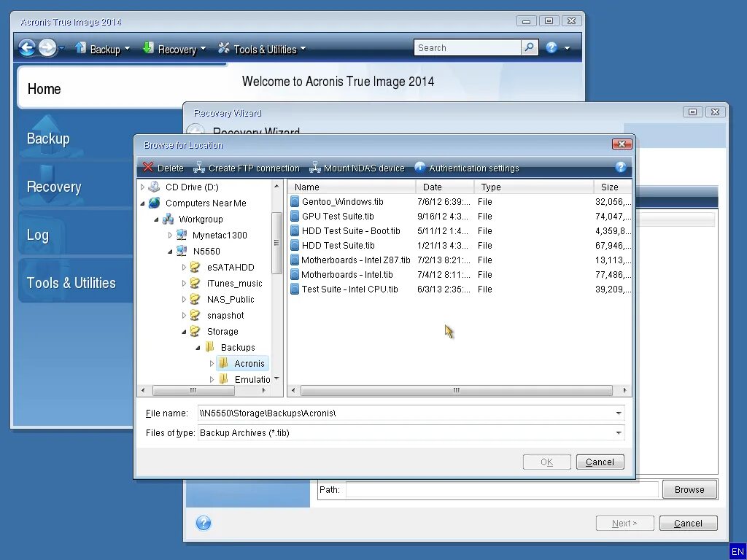The image size is (747, 560).
Task: Sort files by Name column
Action: (352, 187)
